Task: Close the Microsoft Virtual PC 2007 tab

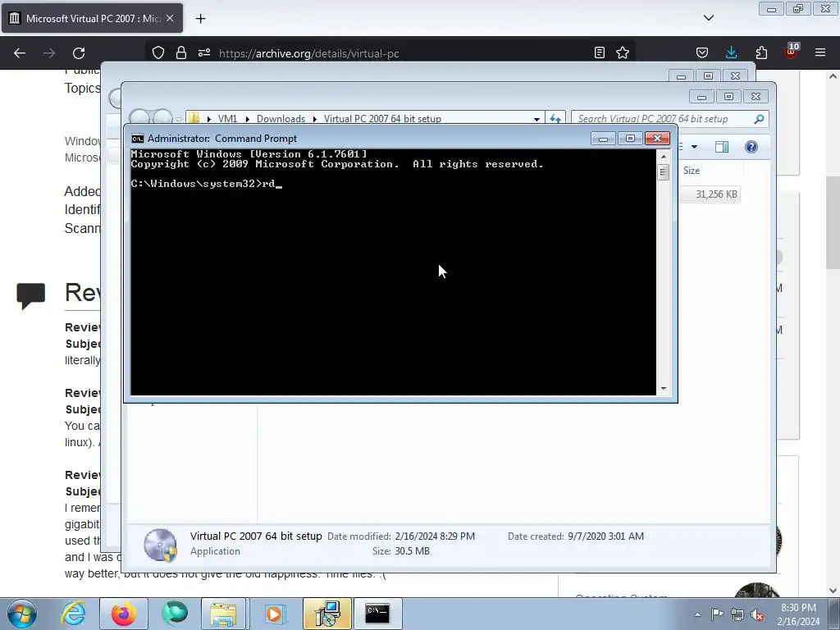Action: [170, 18]
